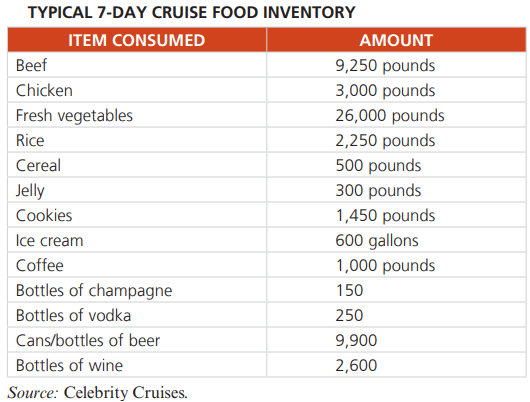This screenshot has width=530, height=402.
Task: Click the table title heading text
Action: coord(192,13)
